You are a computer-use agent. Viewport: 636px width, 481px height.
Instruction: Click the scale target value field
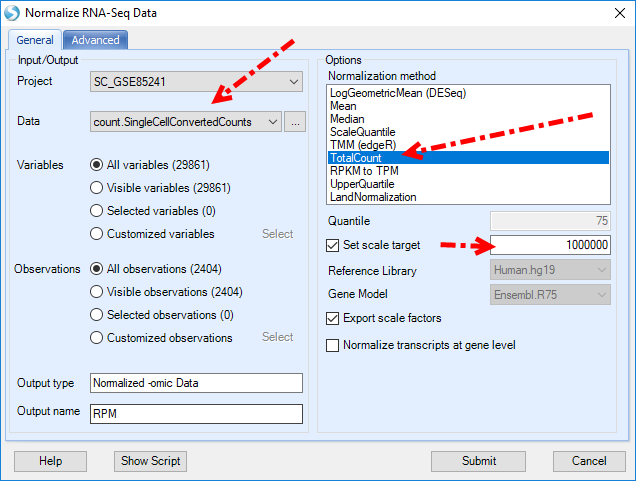pyautogui.click(x=550, y=245)
